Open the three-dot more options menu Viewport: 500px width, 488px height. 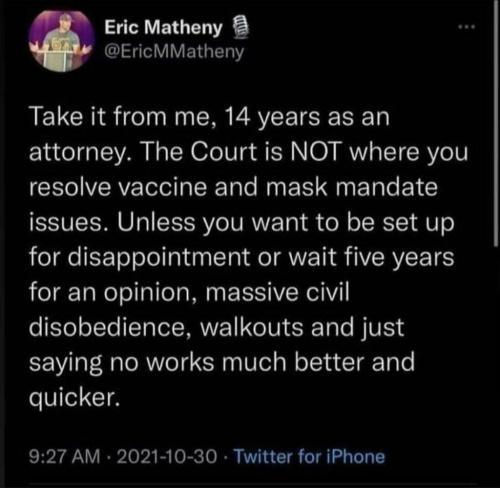pyautogui.click(x=466, y=27)
